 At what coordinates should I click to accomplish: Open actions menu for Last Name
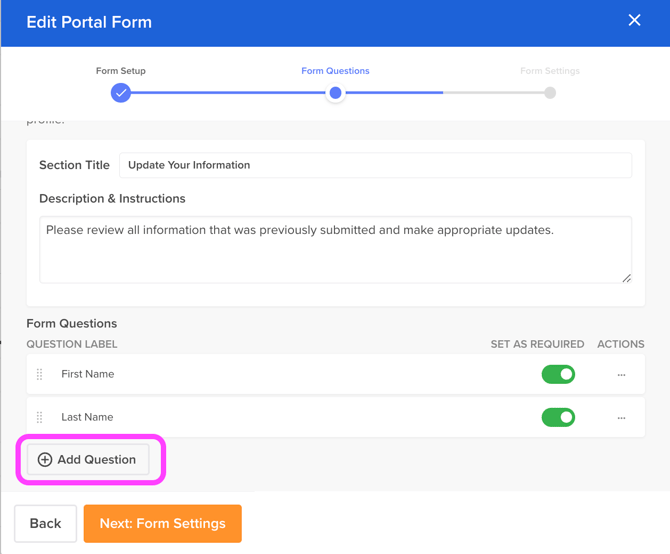[621, 418]
